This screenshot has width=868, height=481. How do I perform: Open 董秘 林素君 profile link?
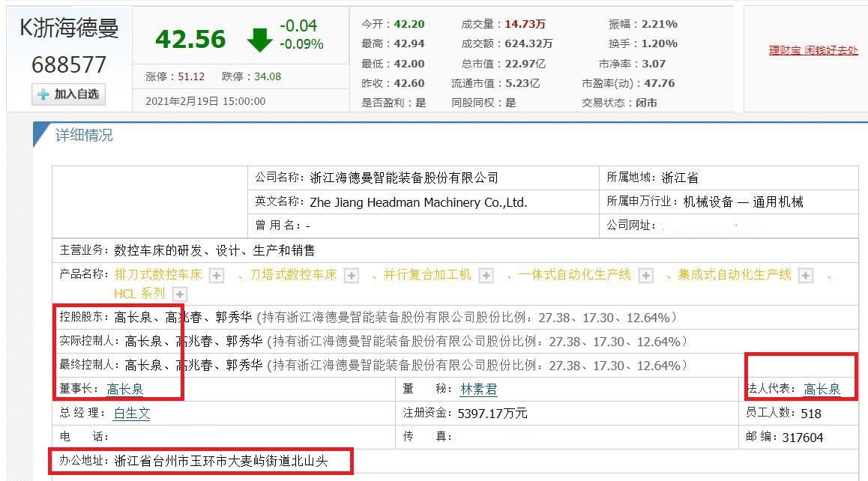[x=479, y=389]
